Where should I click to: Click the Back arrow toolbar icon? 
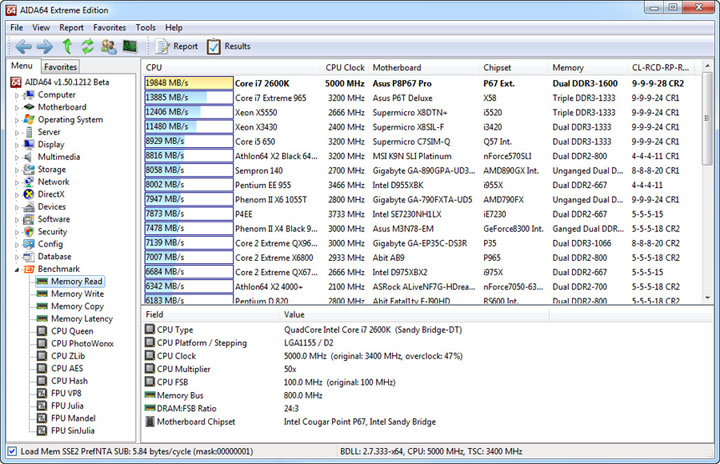pyautogui.click(x=23, y=46)
